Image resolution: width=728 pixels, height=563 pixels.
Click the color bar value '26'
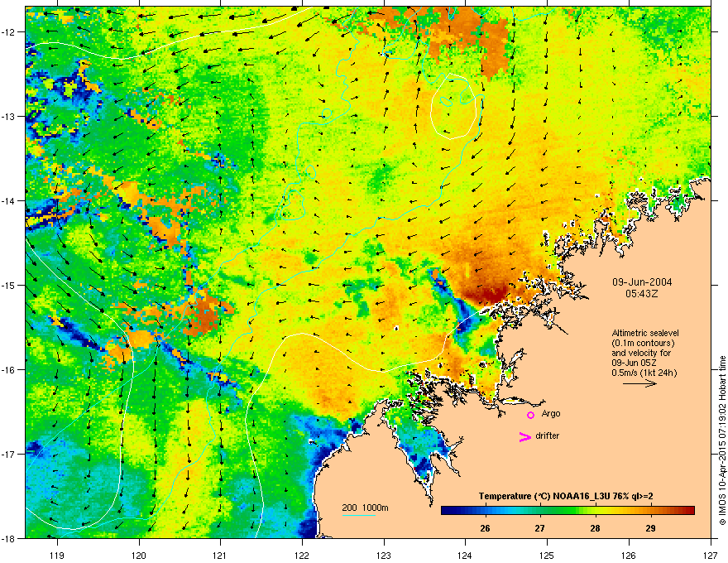pyautogui.click(x=485, y=528)
